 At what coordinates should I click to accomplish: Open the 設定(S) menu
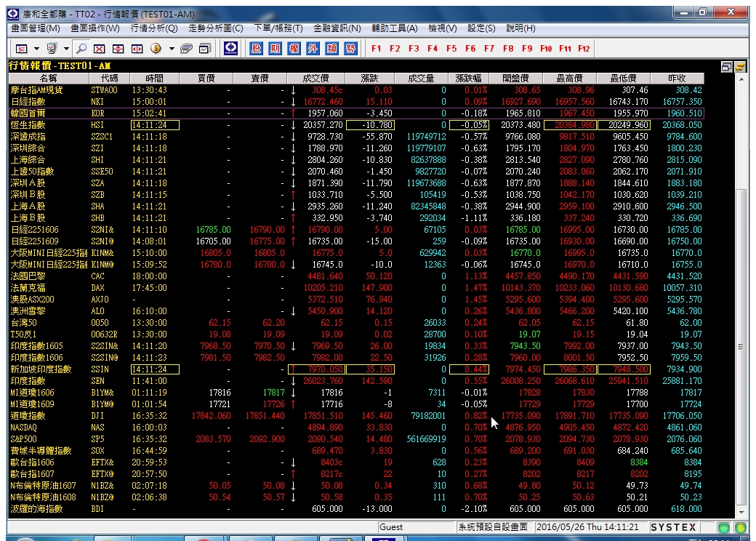(x=481, y=28)
